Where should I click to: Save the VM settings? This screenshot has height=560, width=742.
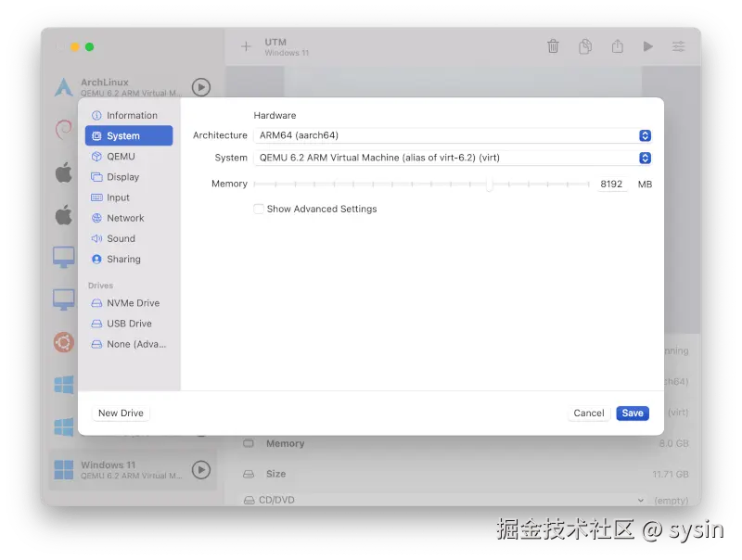click(633, 414)
